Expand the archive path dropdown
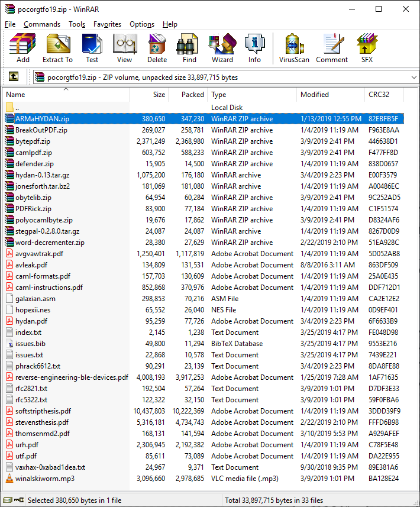Screen dimensions: 420x507 coord(413,77)
